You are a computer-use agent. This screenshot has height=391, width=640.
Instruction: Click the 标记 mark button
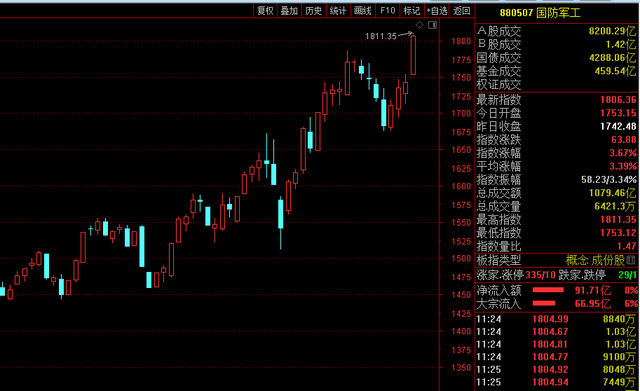(411, 11)
